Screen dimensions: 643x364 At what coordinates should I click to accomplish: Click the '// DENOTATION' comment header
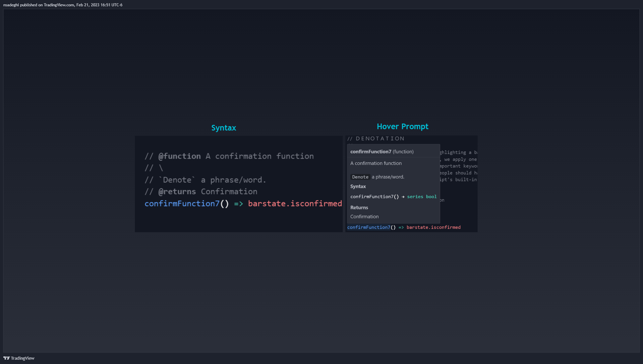click(x=376, y=138)
